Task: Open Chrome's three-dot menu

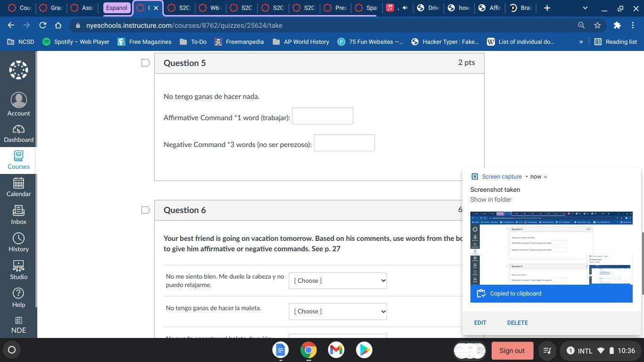Action: tap(633, 25)
